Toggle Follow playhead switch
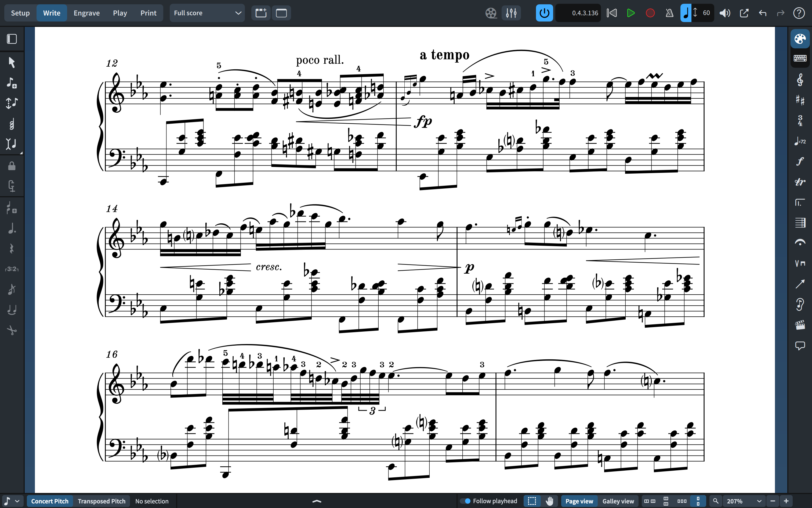Image resolution: width=812 pixels, height=508 pixels. pos(465,501)
